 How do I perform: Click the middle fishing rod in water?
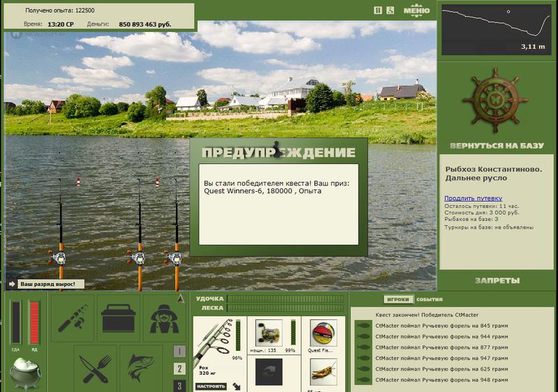139,234
